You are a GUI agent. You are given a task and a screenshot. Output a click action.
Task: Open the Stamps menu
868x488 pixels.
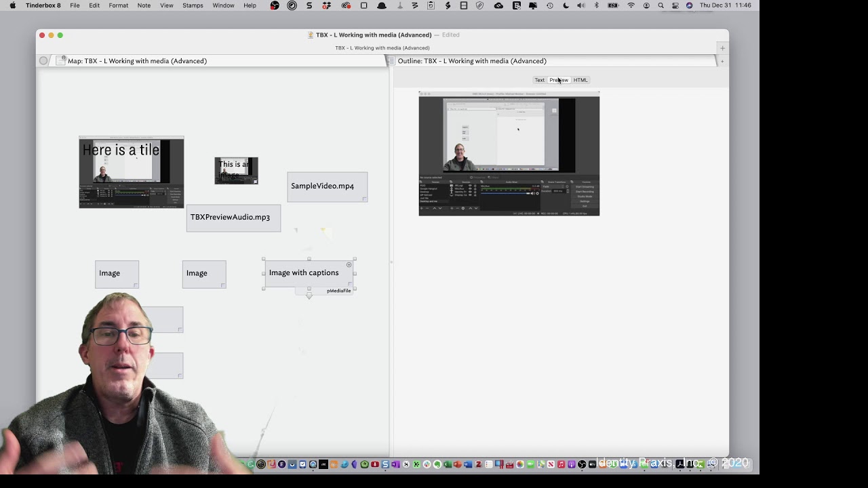(x=193, y=5)
